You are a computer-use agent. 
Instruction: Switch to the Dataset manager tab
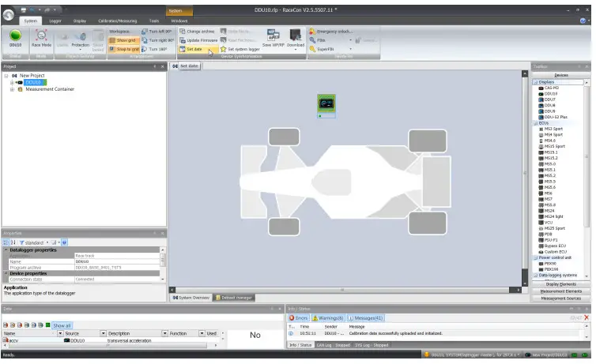(234, 298)
